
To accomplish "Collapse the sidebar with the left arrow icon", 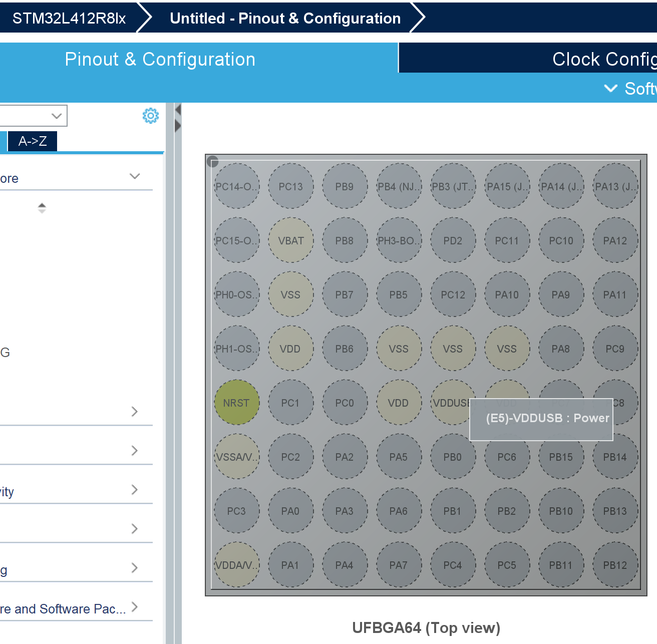I will (x=178, y=109).
